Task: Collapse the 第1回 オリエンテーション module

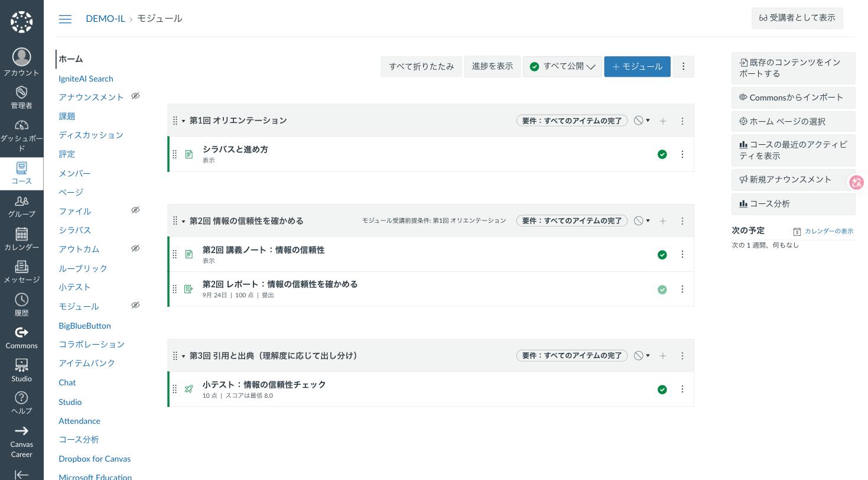Action: [x=183, y=121]
